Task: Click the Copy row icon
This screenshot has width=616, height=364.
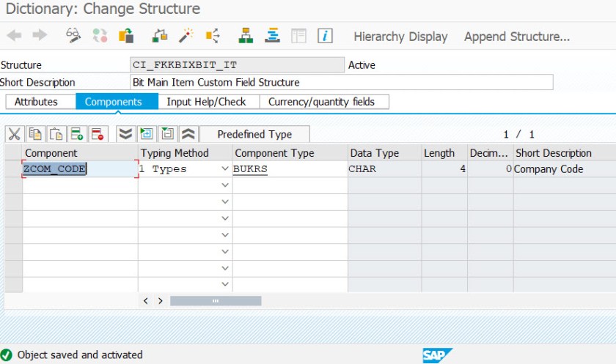Action: [x=35, y=134]
